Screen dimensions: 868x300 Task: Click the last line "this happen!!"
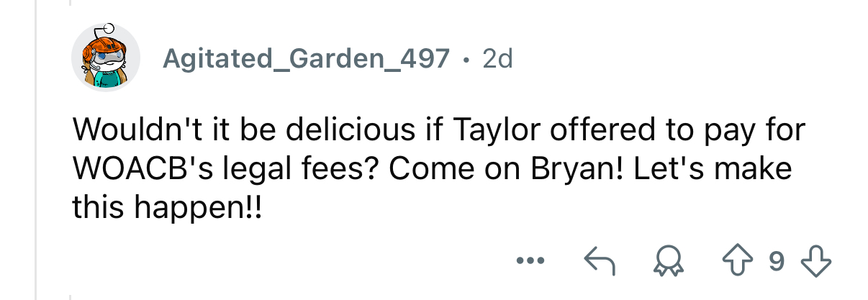click(x=167, y=207)
